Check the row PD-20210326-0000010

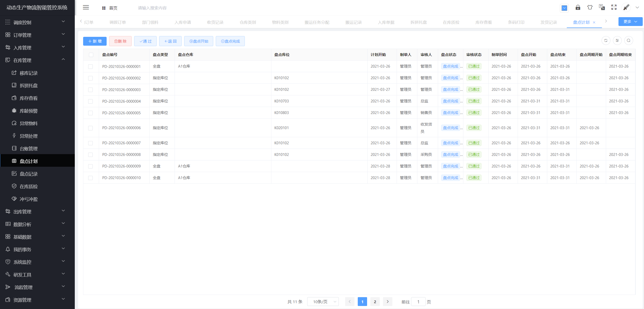point(90,178)
